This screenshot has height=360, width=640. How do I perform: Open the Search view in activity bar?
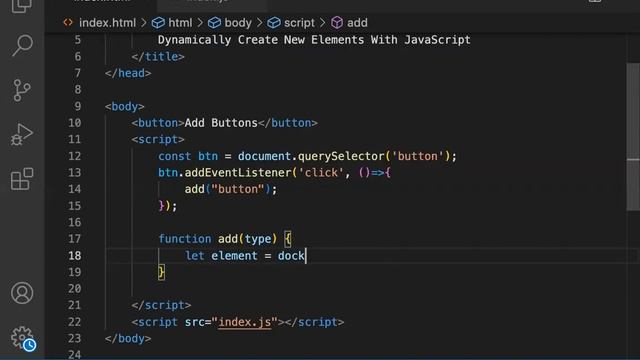(22, 45)
